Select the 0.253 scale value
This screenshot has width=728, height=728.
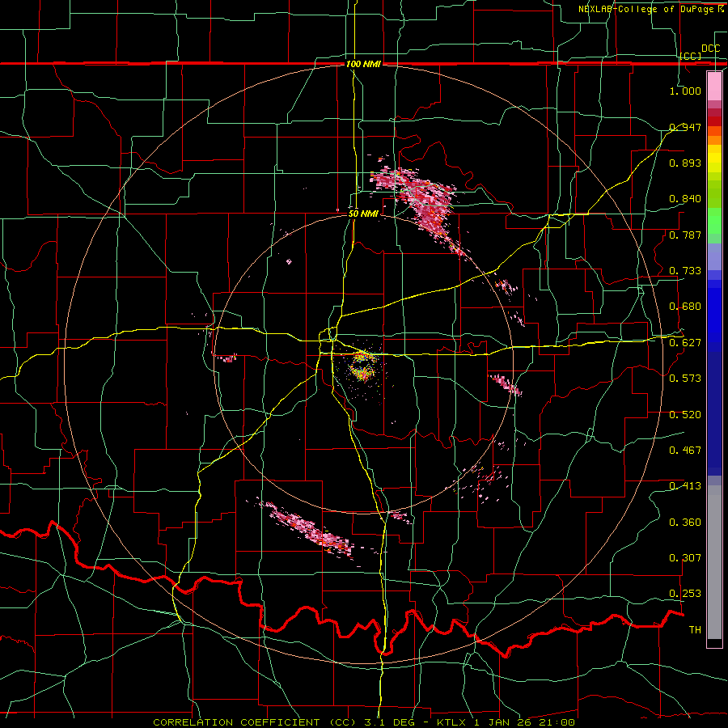685,594
